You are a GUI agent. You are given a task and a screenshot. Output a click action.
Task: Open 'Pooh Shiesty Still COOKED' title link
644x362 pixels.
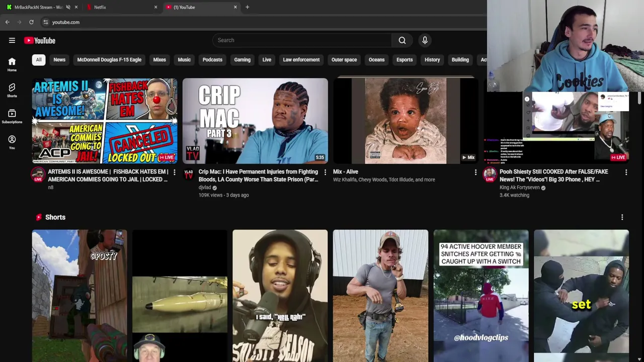pos(554,175)
